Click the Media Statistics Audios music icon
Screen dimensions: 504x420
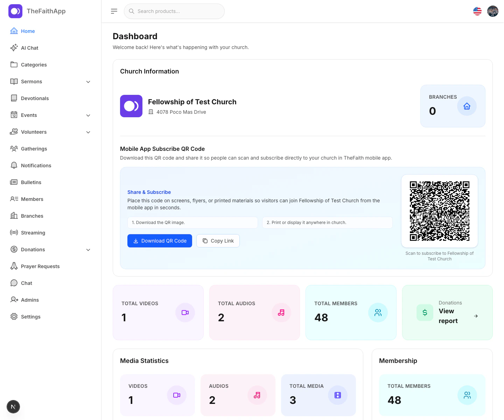257,395
